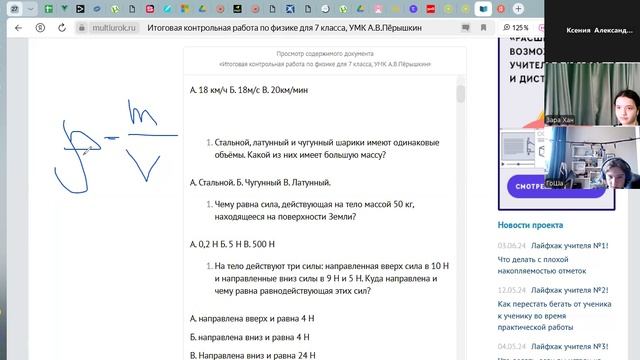The width and height of the screenshot is (640, 360).
Task: Click answers 'А. 0,2 Н Б. 5 Н В. 500 Н'
Action: 232,244
